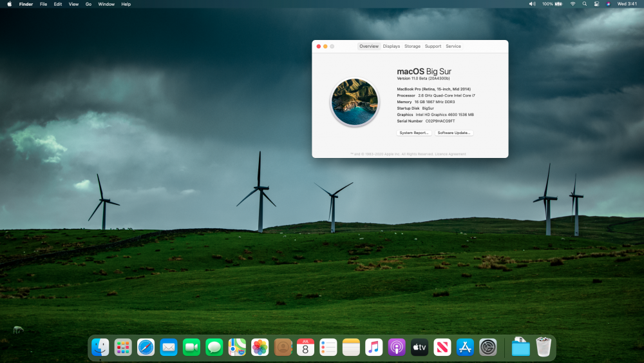
Task: Open the View menu
Action: pyautogui.click(x=73, y=4)
